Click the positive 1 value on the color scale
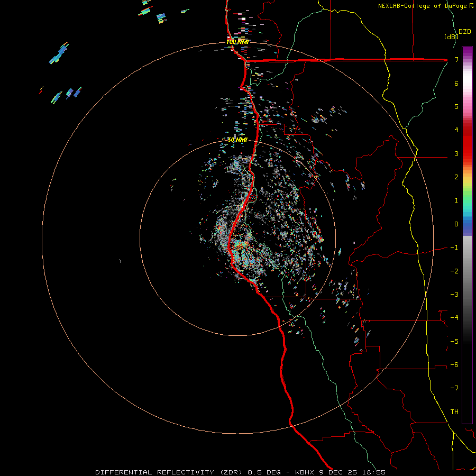 coord(456,200)
